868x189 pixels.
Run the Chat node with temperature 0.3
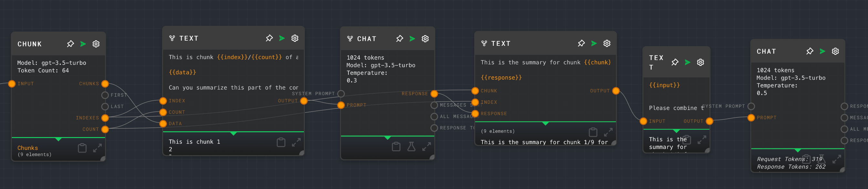click(412, 39)
